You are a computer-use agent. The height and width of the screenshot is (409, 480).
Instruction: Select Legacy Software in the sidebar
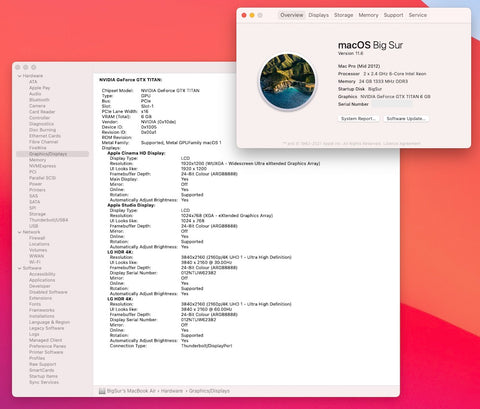pyautogui.click(x=46, y=328)
